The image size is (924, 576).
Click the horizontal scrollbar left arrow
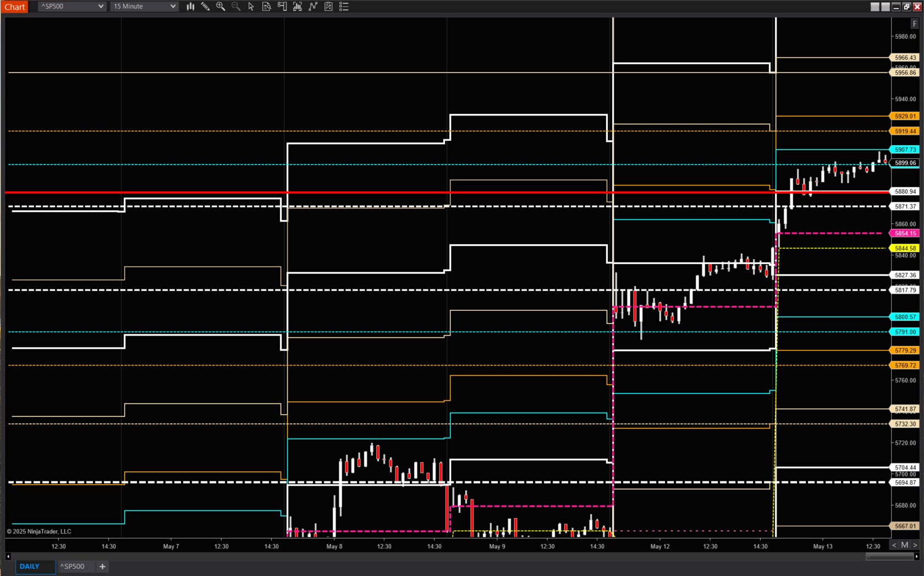click(8, 556)
